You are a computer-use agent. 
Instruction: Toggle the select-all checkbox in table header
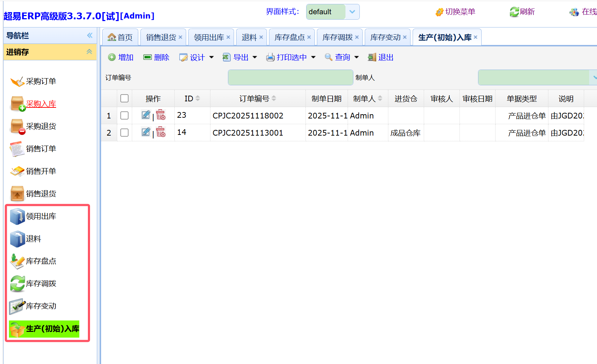point(124,98)
